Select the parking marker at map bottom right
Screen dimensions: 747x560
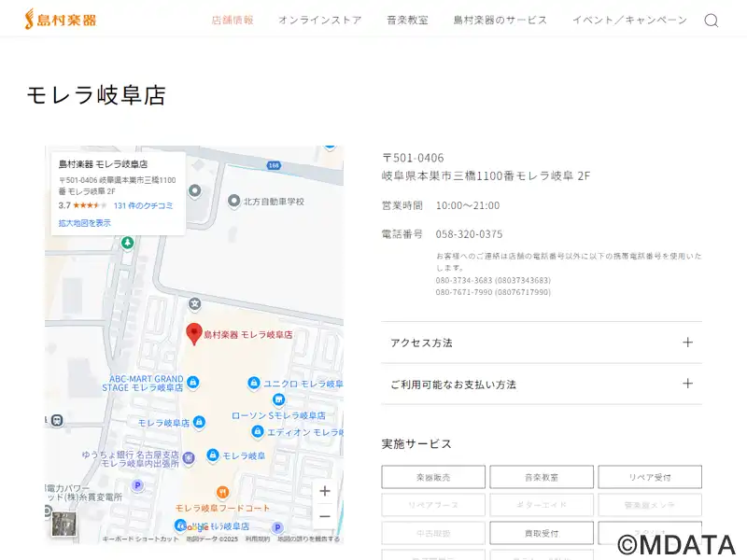click(x=277, y=527)
